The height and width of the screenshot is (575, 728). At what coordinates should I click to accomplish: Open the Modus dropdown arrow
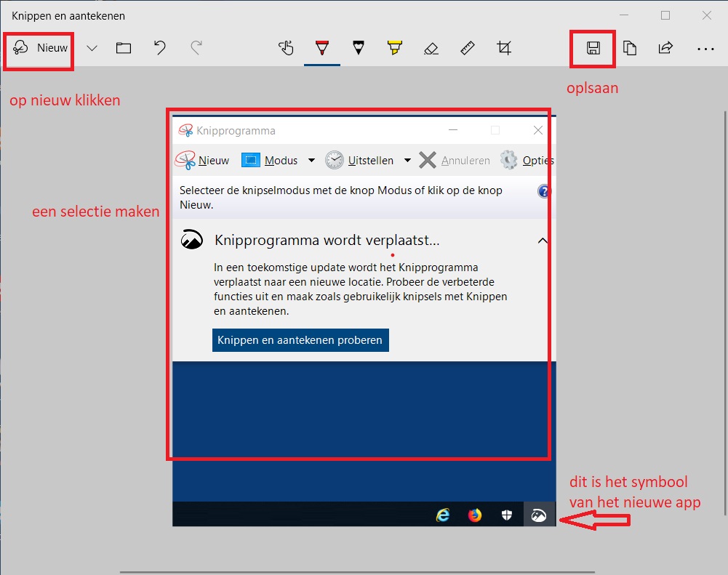pos(311,161)
